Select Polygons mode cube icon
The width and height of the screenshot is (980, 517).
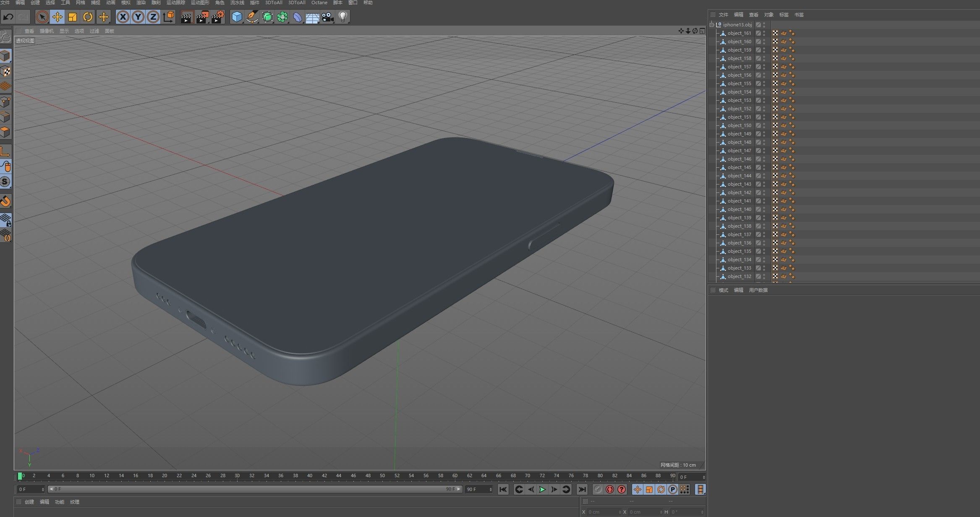coord(5,132)
